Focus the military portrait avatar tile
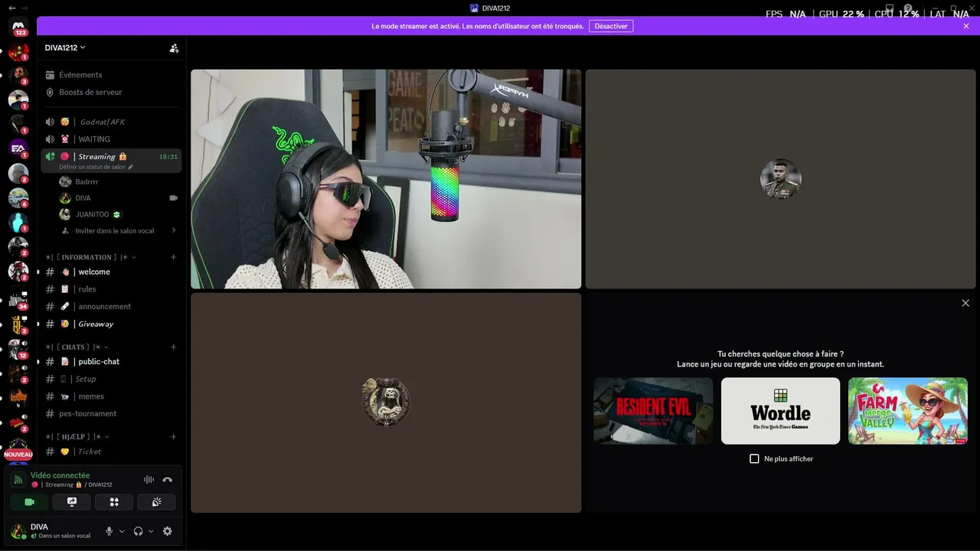The width and height of the screenshot is (980, 551). [781, 179]
